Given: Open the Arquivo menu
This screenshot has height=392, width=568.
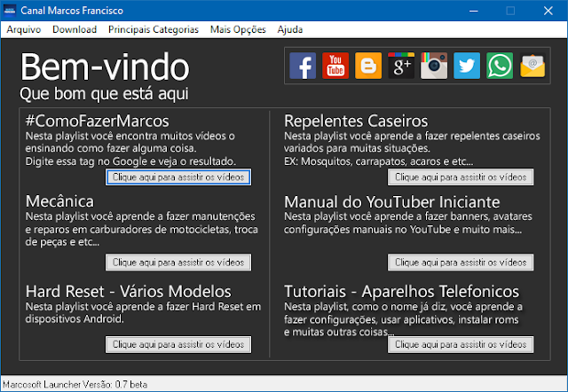Looking at the screenshot, I should 24,29.
